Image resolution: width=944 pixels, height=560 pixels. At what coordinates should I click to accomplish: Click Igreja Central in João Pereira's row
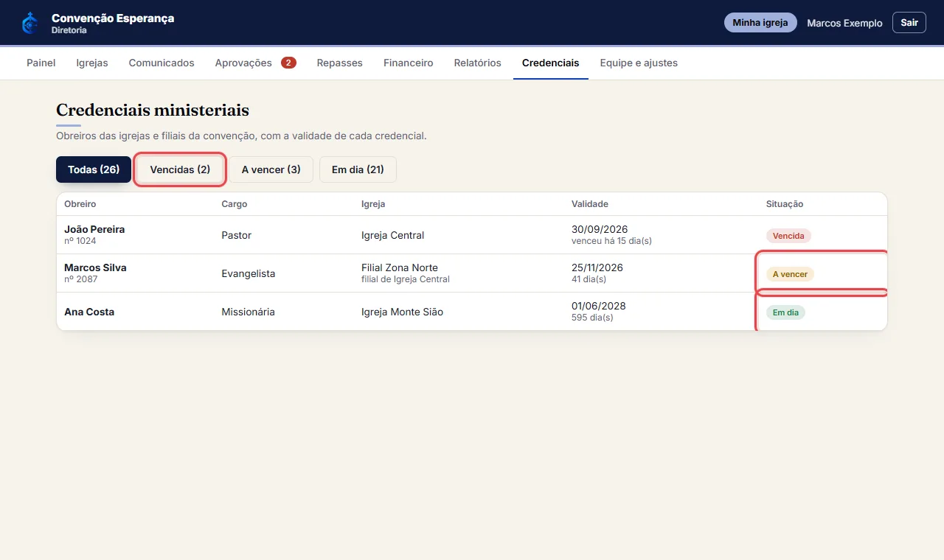tap(393, 235)
